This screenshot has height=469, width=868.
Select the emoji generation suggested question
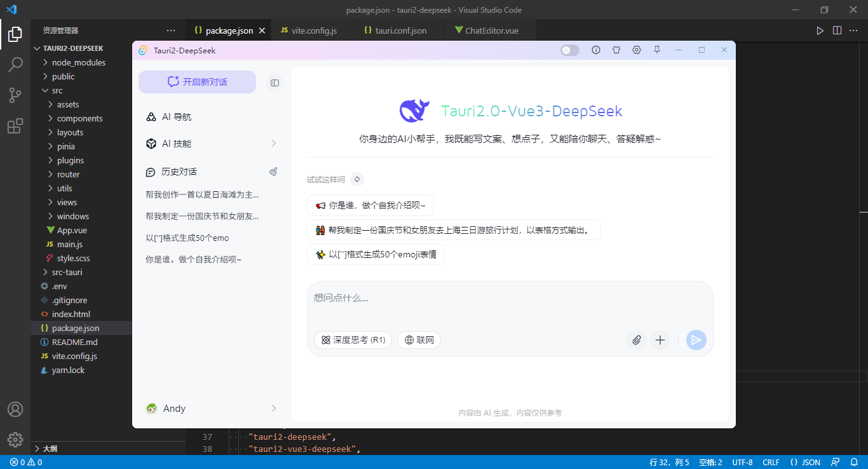(x=376, y=254)
